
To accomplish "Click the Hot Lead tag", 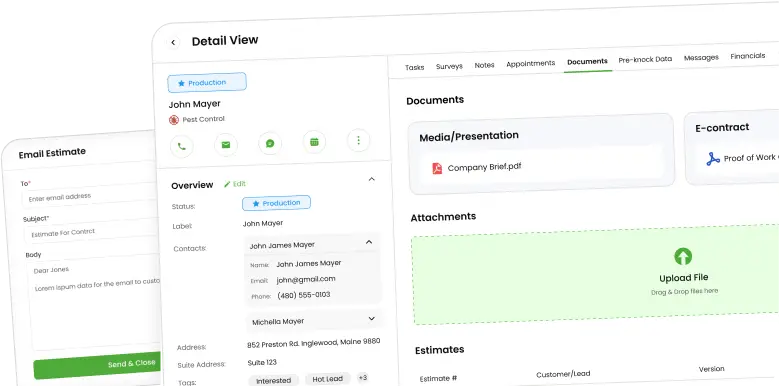I will [x=328, y=379].
